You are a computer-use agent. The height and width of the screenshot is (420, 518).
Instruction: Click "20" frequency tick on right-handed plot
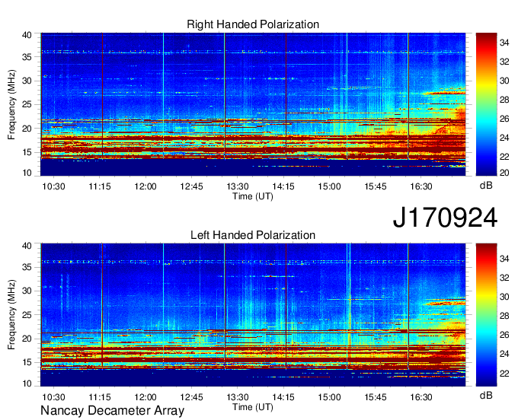tap(27, 129)
